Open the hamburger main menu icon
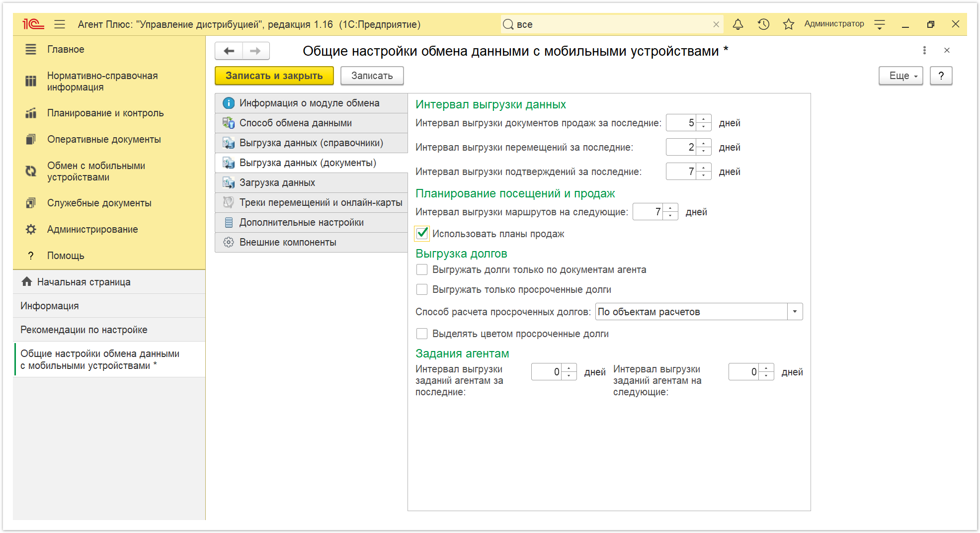 coord(60,24)
